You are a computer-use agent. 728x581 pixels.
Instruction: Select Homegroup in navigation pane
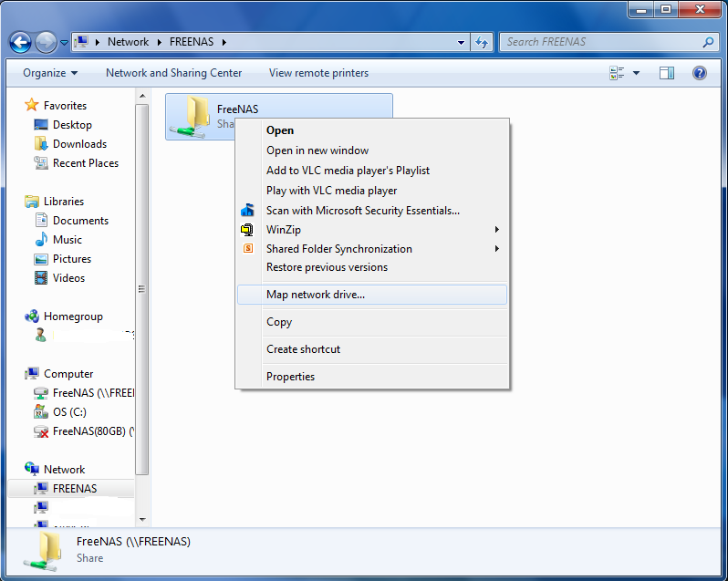pos(73,316)
